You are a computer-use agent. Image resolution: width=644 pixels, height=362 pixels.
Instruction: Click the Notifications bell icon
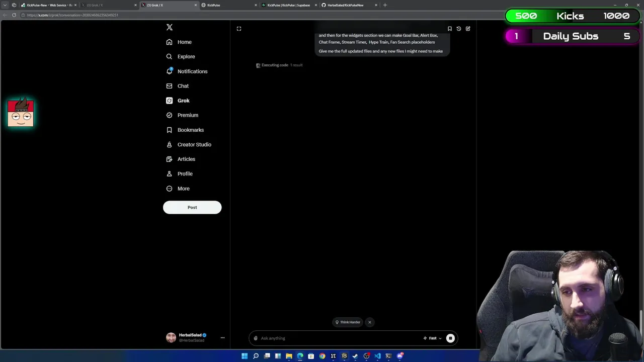click(x=169, y=71)
